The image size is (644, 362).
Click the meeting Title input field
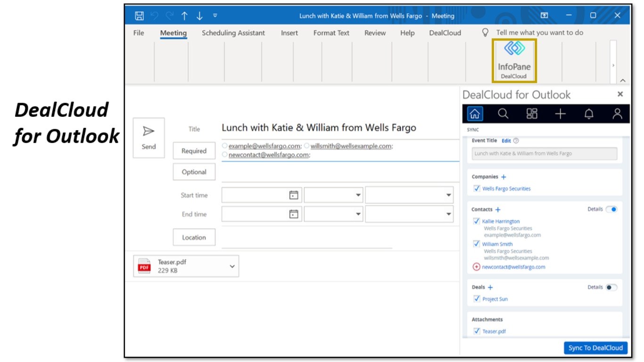[339, 128]
